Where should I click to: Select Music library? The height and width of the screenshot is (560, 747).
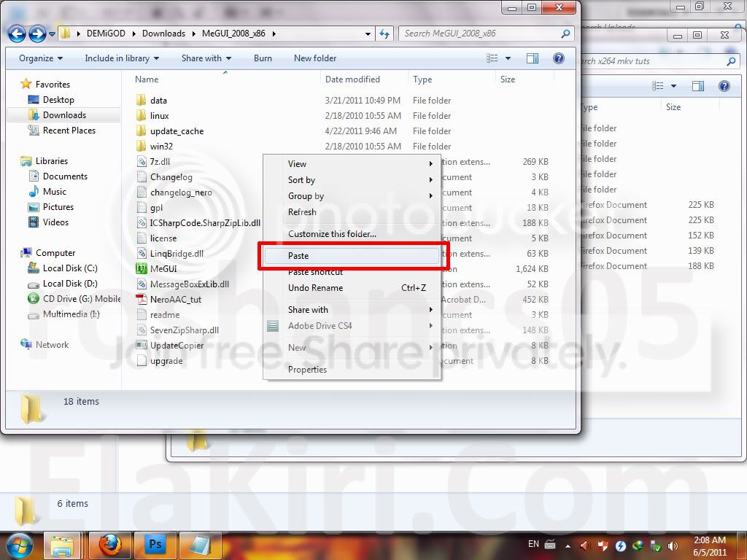[x=54, y=192]
